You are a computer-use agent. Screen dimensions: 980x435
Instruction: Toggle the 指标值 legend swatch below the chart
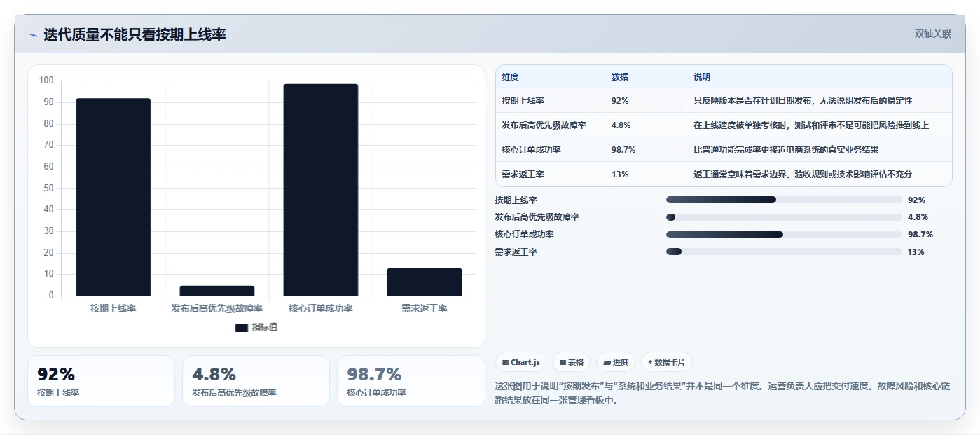tap(242, 327)
